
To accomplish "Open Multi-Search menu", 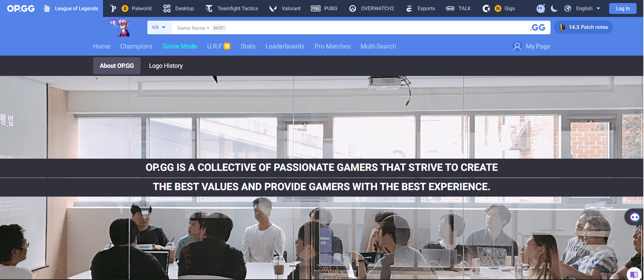I will tap(378, 46).
